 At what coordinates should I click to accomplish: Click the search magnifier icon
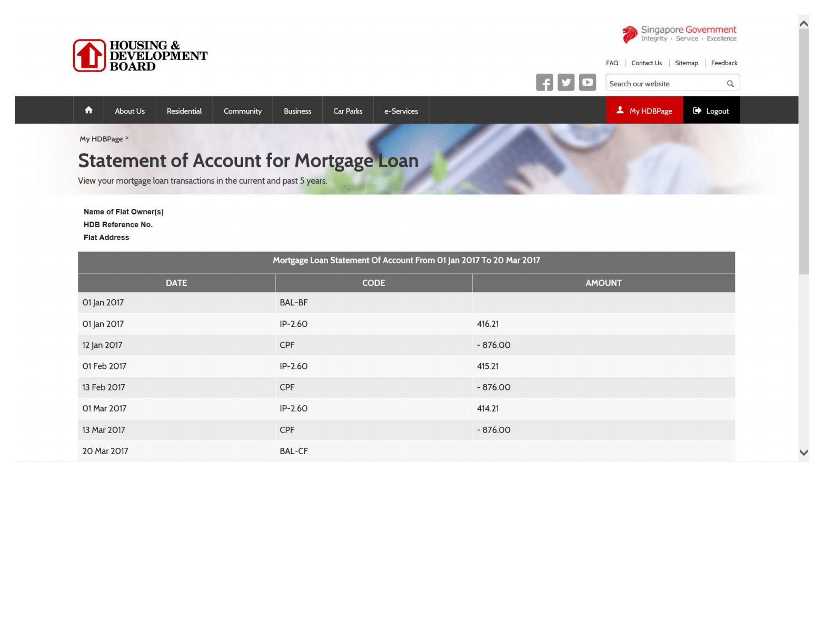[x=730, y=84]
